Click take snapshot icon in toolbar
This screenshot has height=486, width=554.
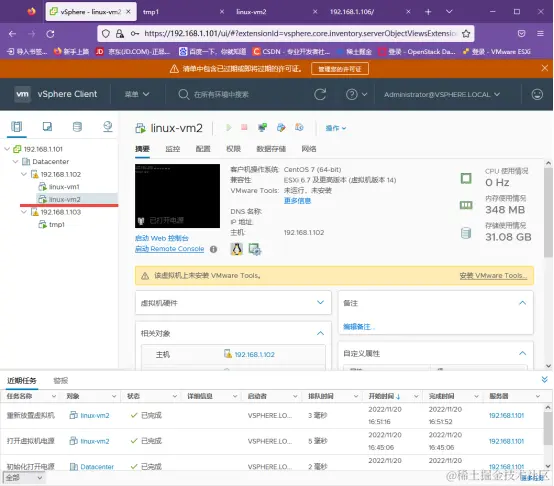(x=299, y=127)
